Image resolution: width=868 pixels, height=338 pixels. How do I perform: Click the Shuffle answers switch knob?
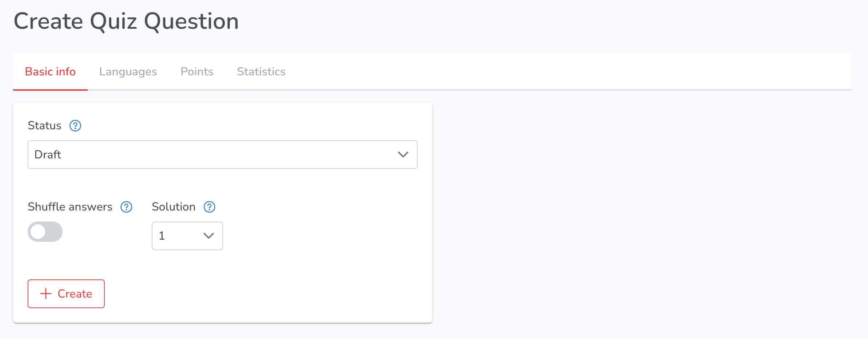click(x=38, y=232)
